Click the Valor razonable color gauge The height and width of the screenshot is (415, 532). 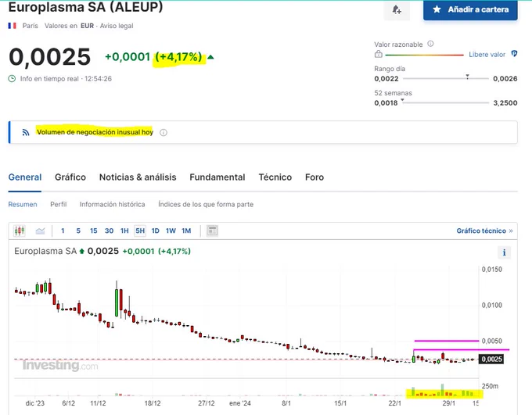tap(425, 55)
